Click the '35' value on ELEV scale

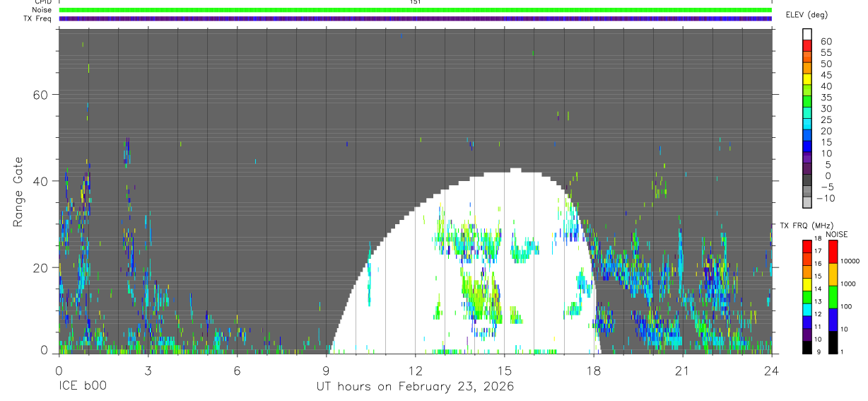coord(826,98)
